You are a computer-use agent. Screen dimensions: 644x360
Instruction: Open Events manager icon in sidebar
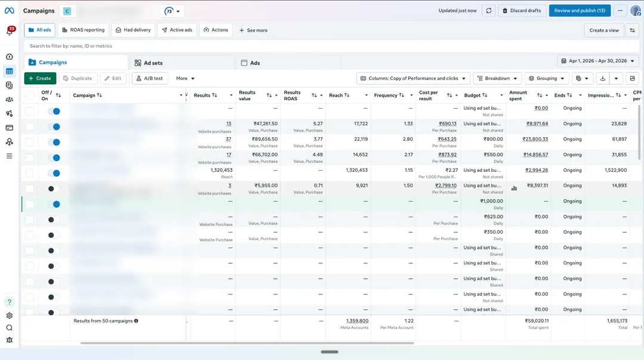coord(9,142)
